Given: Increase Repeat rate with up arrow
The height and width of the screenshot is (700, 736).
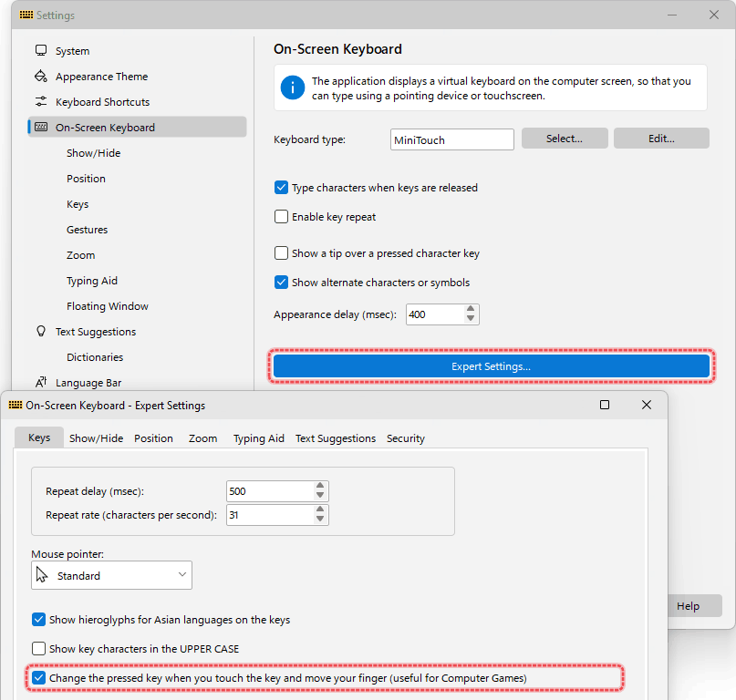Looking at the screenshot, I should click(x=320, y=510).
